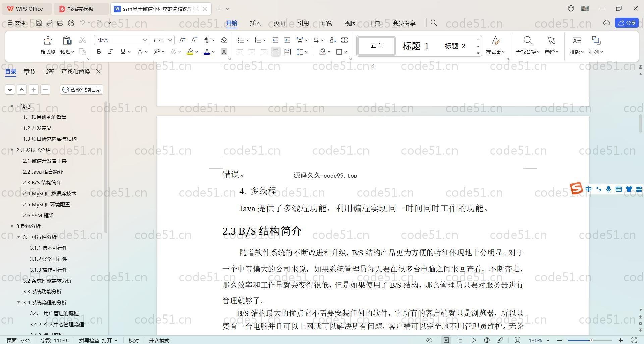
Task: Click the 校对 (Proofread) status bar button
Action: (x=133, y=340)
